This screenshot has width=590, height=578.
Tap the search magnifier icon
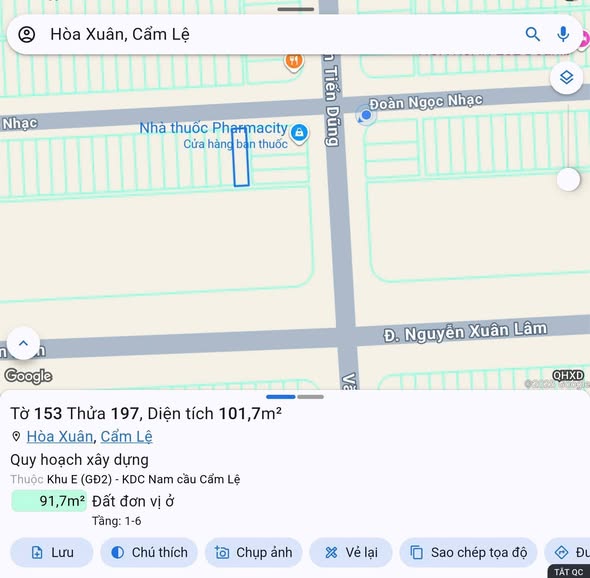[532, 34]
